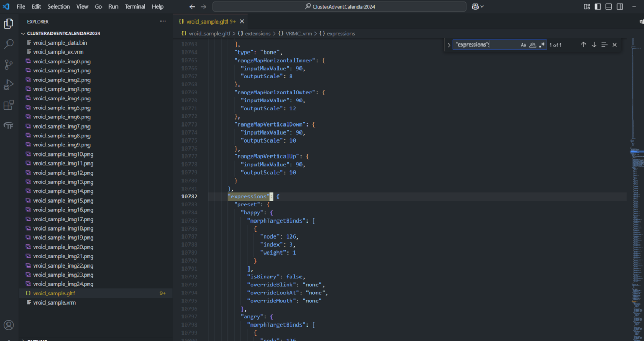
Task: Toggle the primary side bar
Action: pos(598,6)
